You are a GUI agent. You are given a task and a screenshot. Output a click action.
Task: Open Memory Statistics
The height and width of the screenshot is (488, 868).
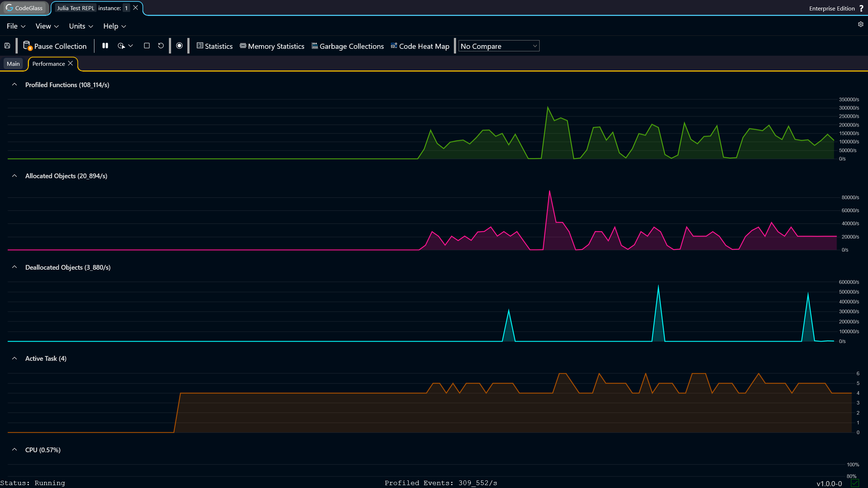pos(272,46)
